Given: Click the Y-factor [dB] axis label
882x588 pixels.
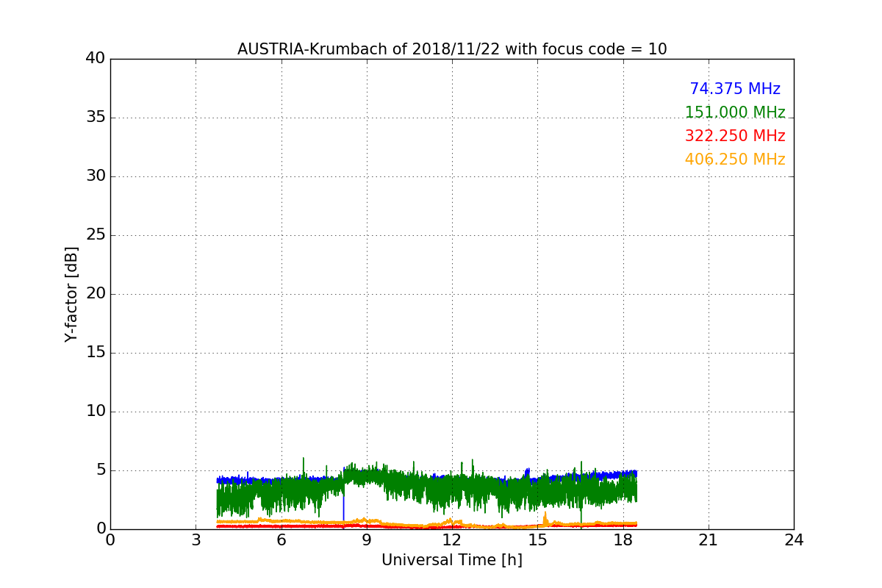Looking at the screenshot, I should [x=71, y=294].
